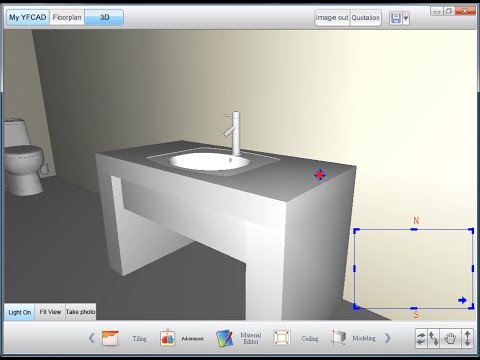Click the Modeling label
This screenshot has height=360, width=480.
tap(364, 338)
